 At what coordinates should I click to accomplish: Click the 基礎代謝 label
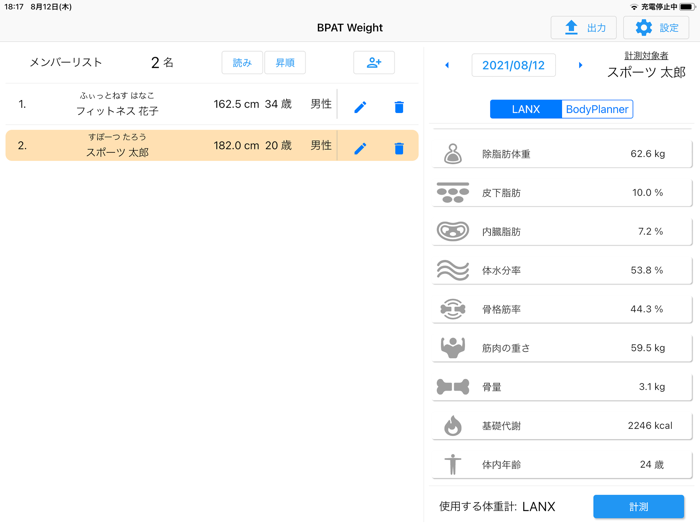pyautogui.click(x=501, y=425)
